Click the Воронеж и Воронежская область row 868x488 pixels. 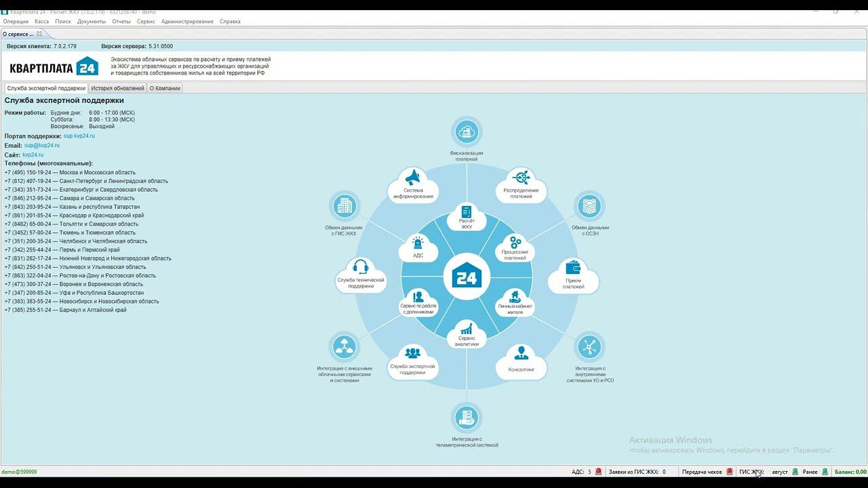point(74,284)
